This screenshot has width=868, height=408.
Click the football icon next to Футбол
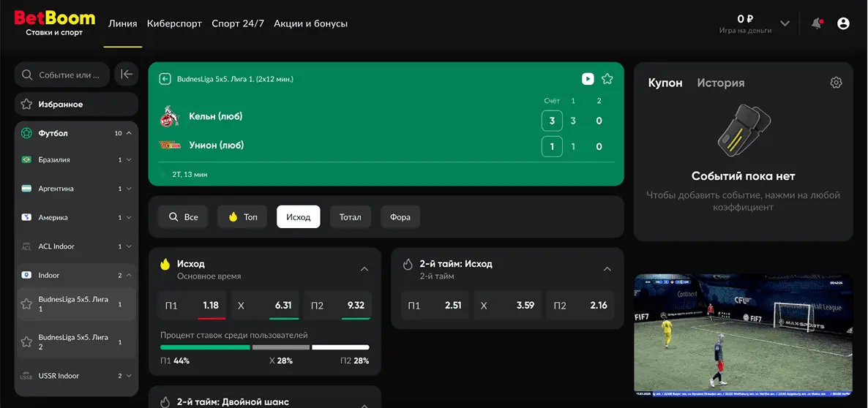pos(26,133)
